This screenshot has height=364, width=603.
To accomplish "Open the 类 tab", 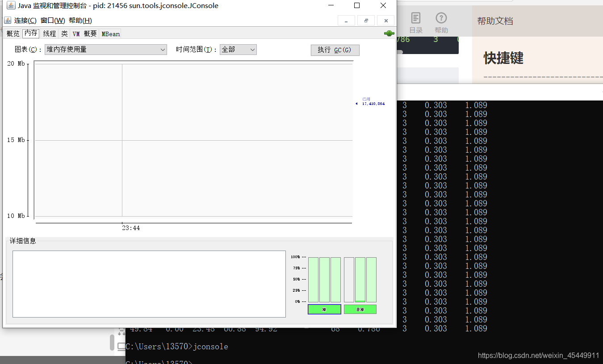I will pos(64,33).
